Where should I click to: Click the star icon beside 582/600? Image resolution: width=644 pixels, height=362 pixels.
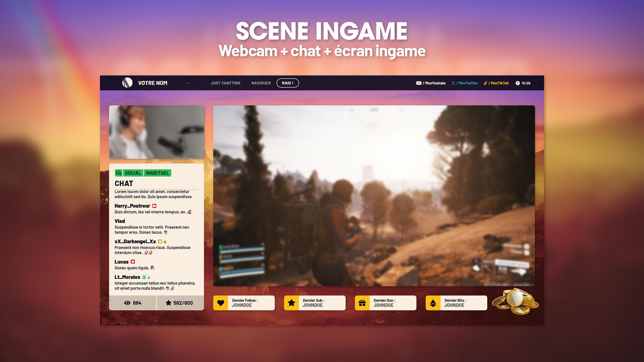tap(168, 303)
